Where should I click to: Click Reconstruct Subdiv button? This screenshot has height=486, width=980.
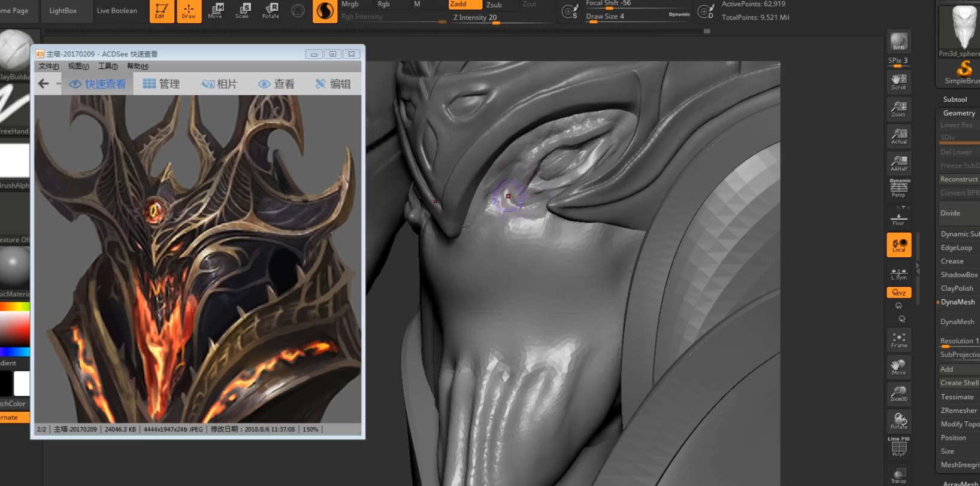point(958,180)
